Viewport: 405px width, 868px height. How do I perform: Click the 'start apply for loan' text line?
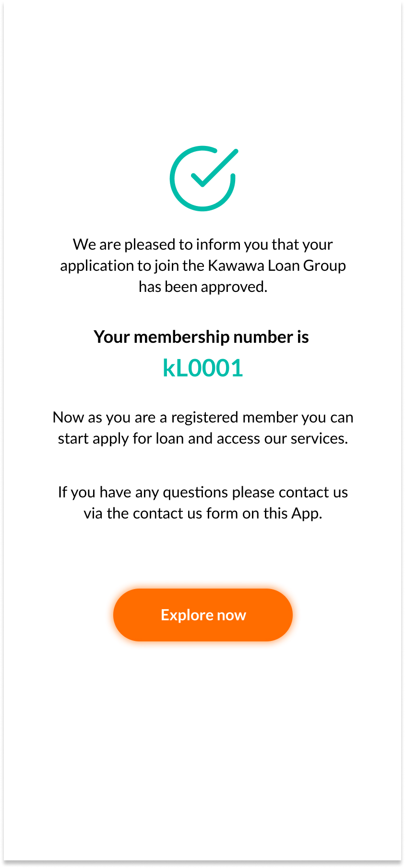[x=202, y=438]
